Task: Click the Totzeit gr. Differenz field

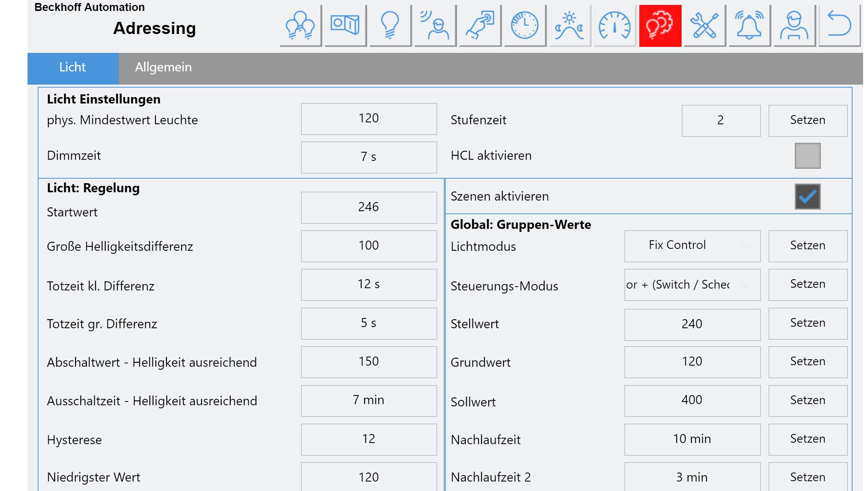Action: (x=369, y=324)
